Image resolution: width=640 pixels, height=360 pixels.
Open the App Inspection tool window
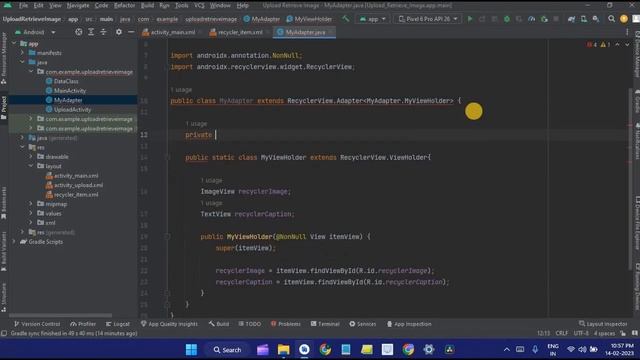pos(409,324)
